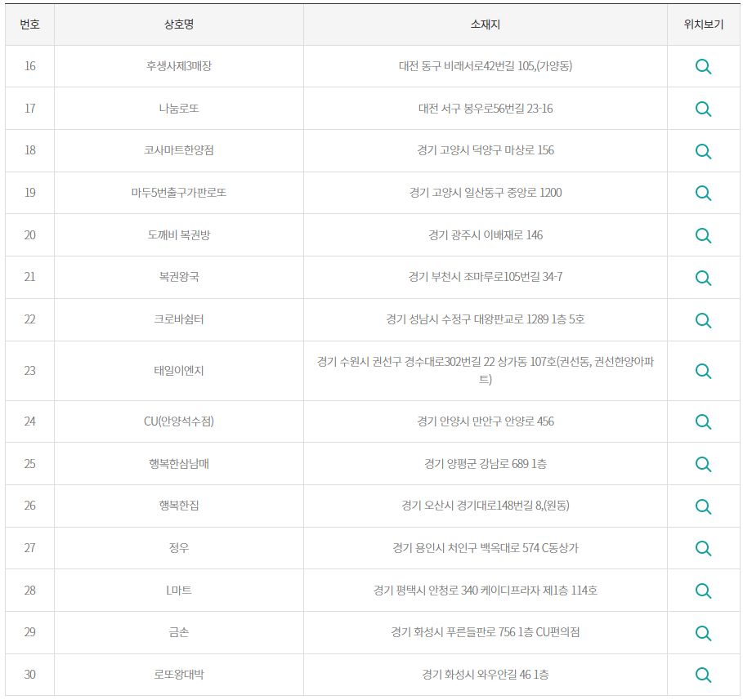
Task: Select address 경기 화성시 와우안길 46 1층
Action: pyautogui.click(x=486, y=675)
